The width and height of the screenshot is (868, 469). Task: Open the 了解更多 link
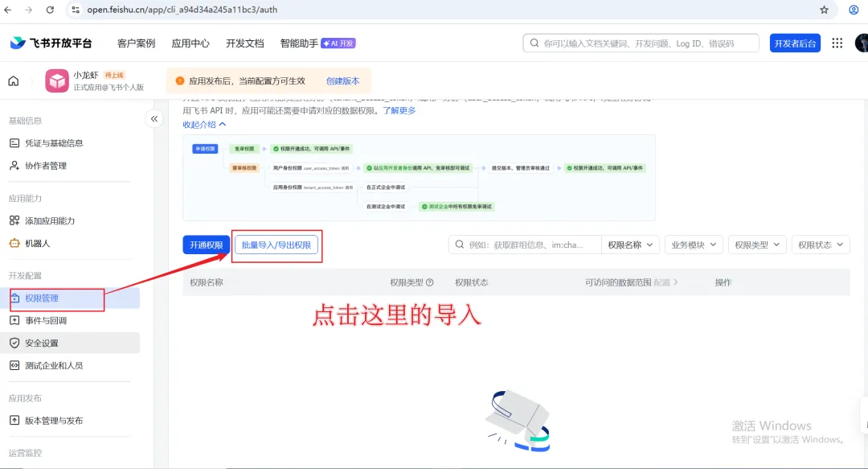[399, 110]
